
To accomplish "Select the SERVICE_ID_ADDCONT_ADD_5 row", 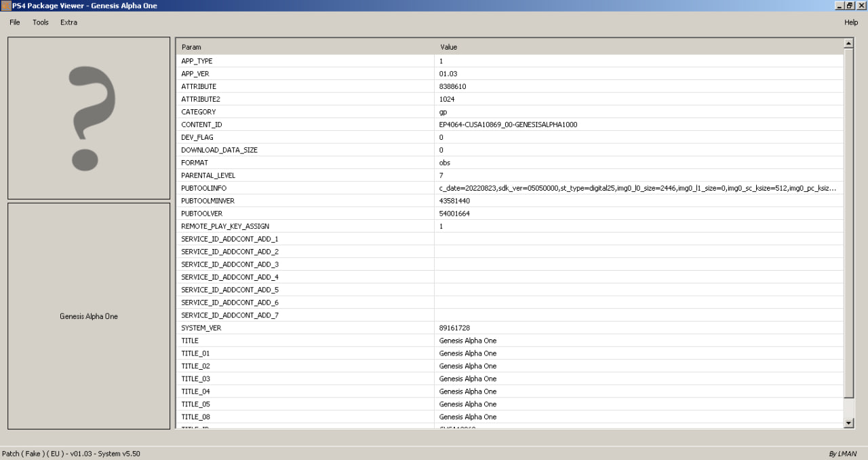I will click(x=510, y=290).
